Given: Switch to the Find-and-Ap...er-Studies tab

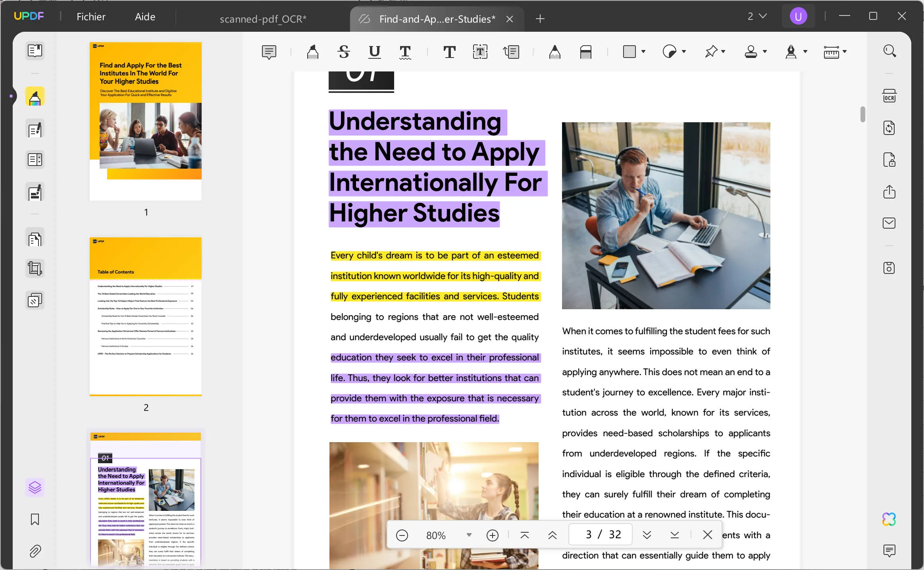Looking at the screenshot, I should [x=437, y=19].
